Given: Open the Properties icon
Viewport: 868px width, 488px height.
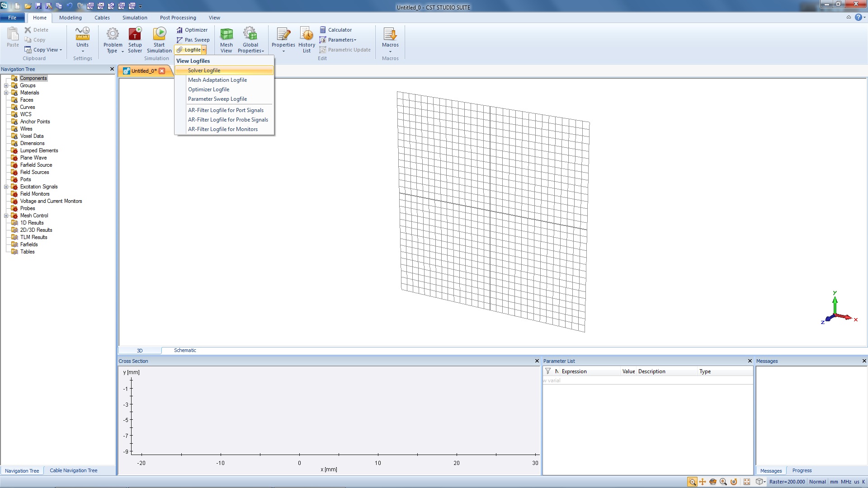Looking at the screenshot, I should point(283,33).
